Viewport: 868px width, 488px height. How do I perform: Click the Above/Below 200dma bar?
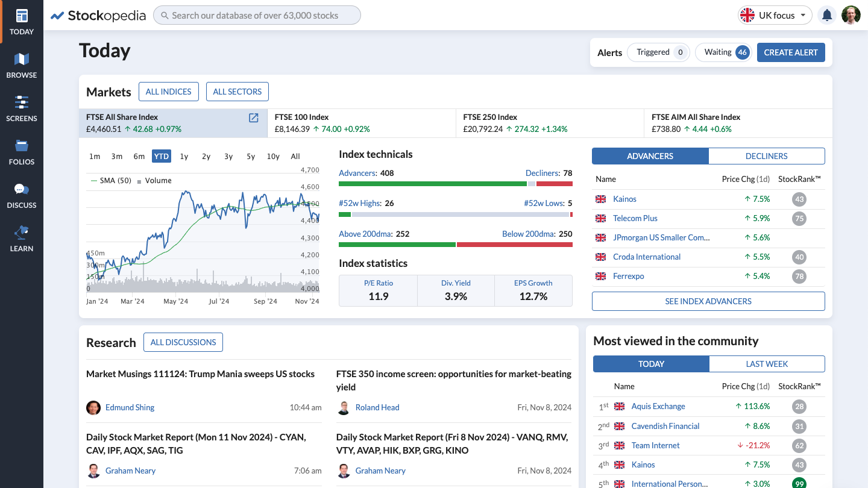point(456,245)
